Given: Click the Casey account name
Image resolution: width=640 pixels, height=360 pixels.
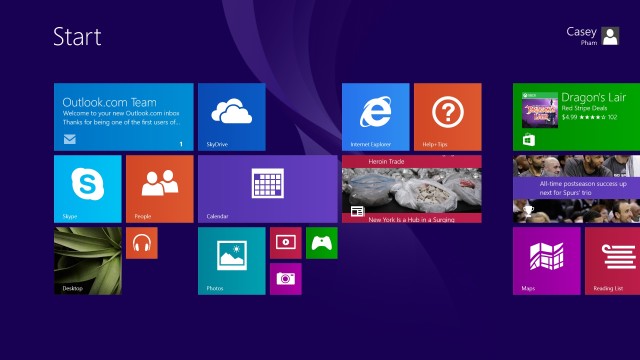Looking at the screenshot, I should point(581,32).
